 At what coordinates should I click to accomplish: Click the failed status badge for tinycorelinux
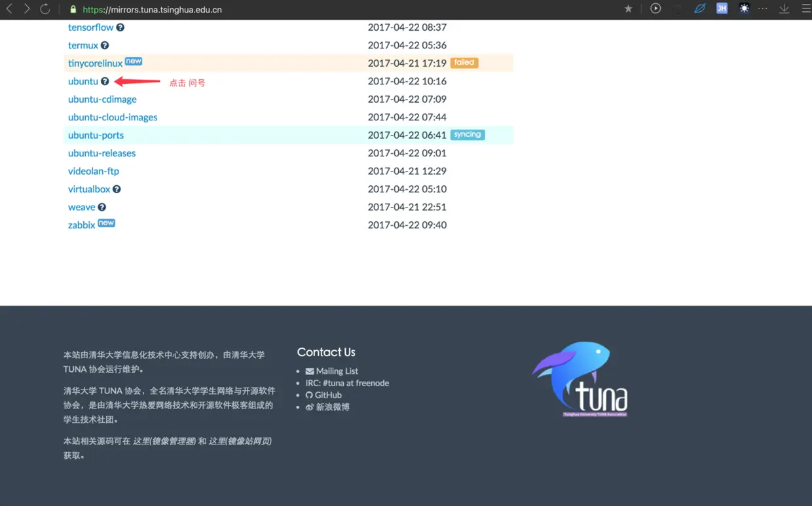(464, 63)
